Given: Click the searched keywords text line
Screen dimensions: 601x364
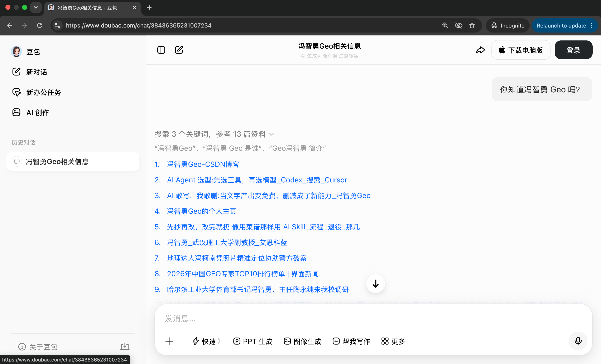Looking at the screenshot, I should click(x=240, y=148).
